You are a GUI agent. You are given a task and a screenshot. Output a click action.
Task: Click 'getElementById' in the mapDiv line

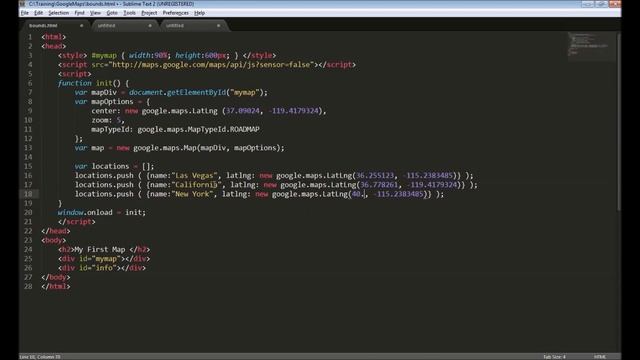point(196,92)
